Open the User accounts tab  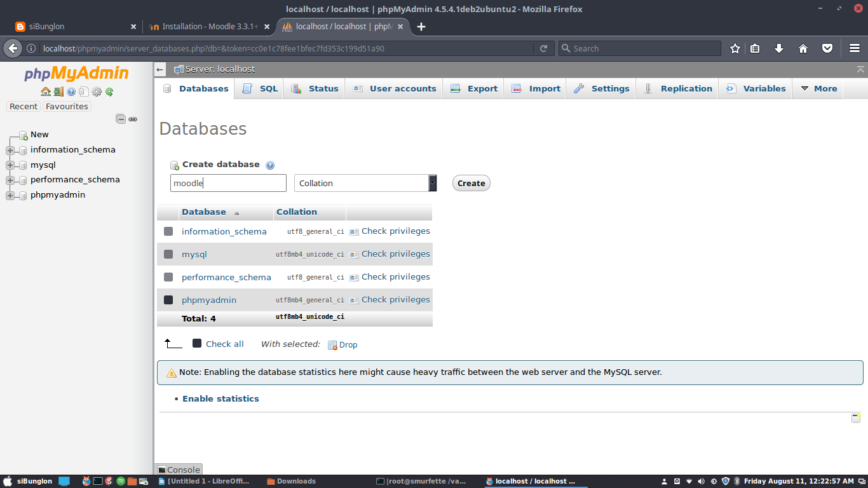395,89
